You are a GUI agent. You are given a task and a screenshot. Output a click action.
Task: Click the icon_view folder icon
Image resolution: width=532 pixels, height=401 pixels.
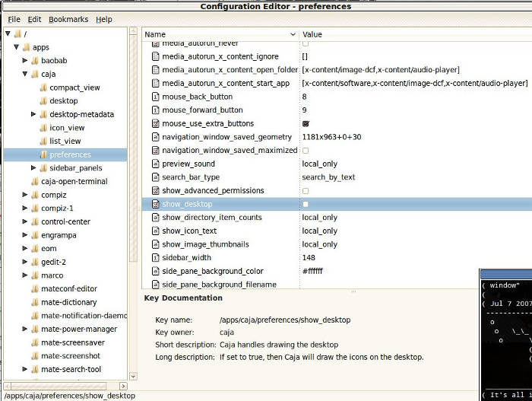tap(43, 128)
